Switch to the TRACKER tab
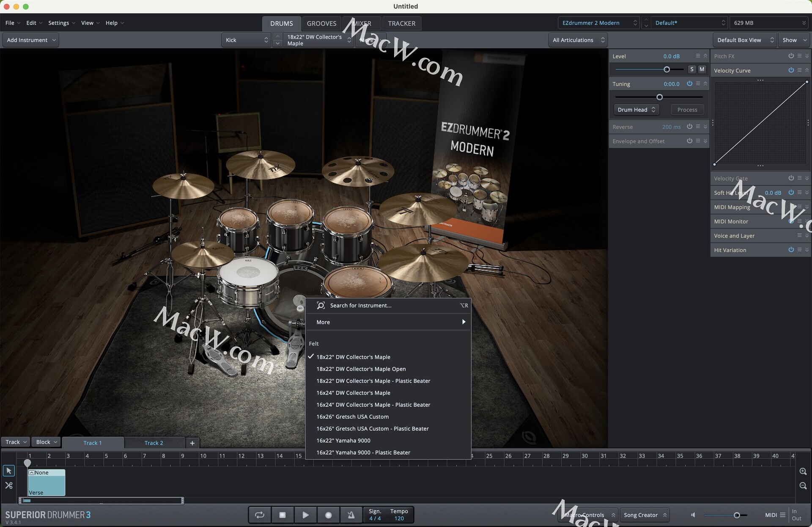This screenshot has height=527, width=812. [402, 23]
